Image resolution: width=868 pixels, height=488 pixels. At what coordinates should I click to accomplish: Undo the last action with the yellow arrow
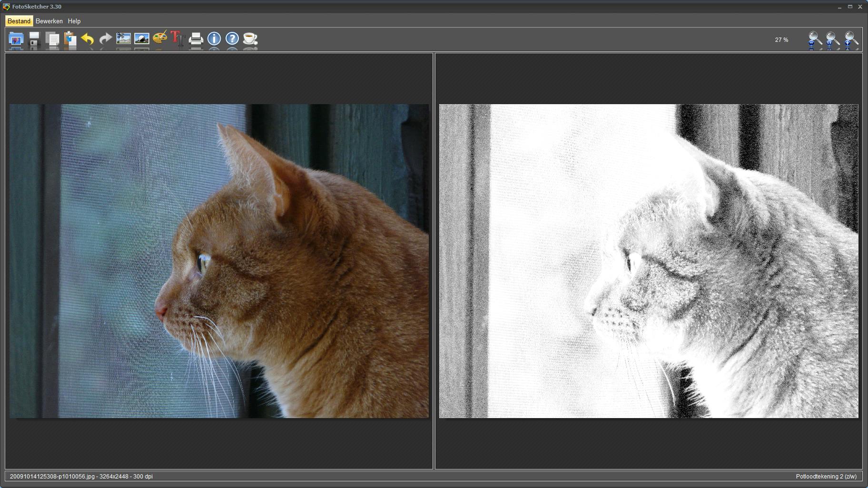(x=88, y=39)
